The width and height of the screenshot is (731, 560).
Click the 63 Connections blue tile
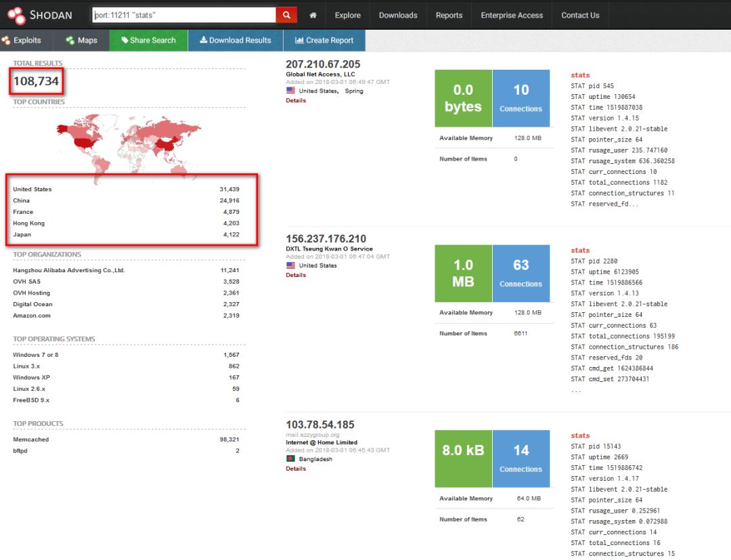pyautogui.click(x=521, y=274)
